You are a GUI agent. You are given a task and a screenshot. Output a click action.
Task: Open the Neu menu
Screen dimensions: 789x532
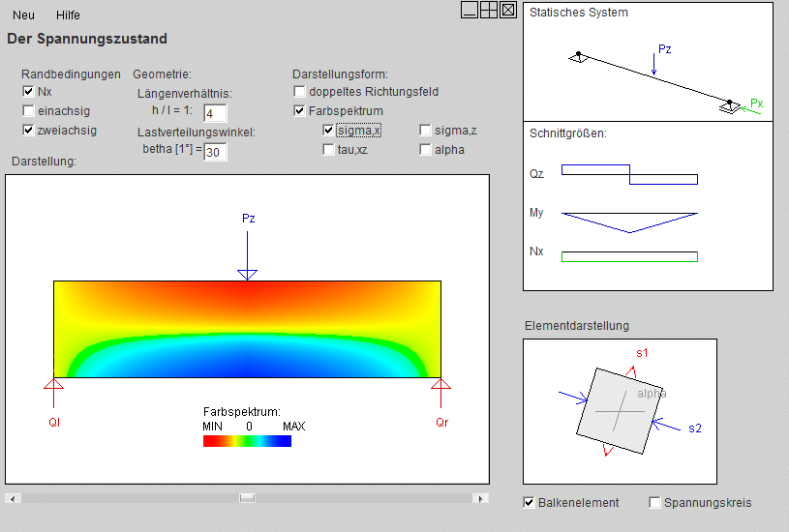click(24, 15)
